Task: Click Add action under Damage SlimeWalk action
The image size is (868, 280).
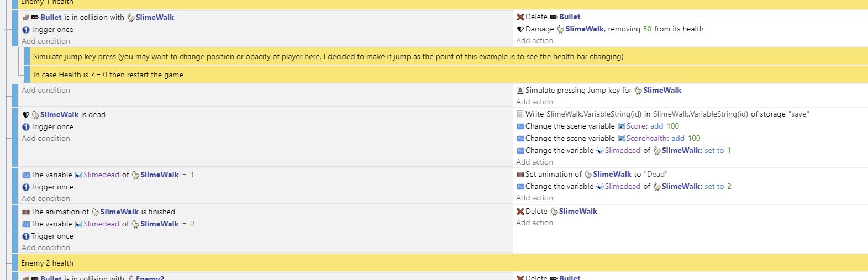Action: [x=534, y=41]
